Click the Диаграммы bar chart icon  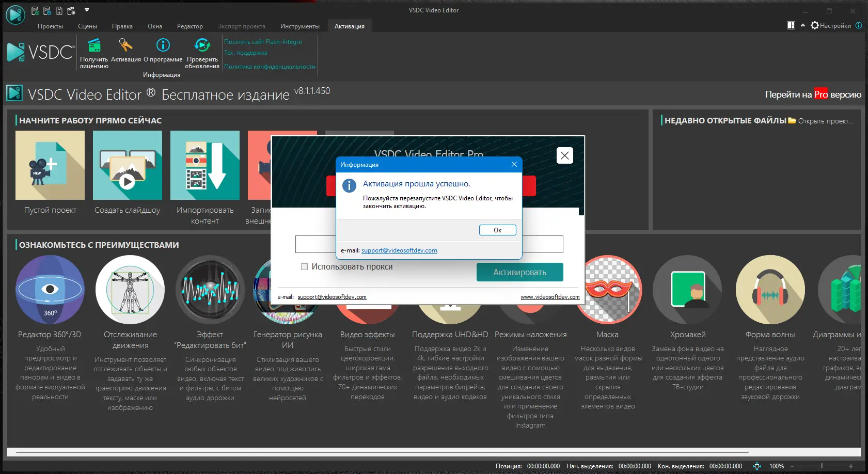coord(840,290)
